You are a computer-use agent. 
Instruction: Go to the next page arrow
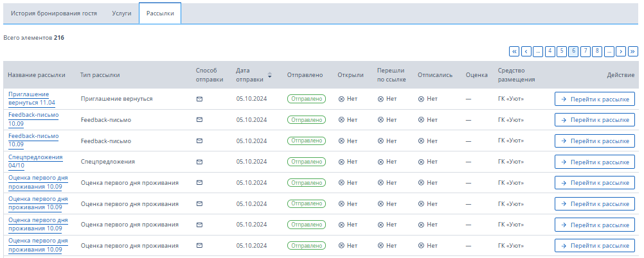click(x=621, y=51)
